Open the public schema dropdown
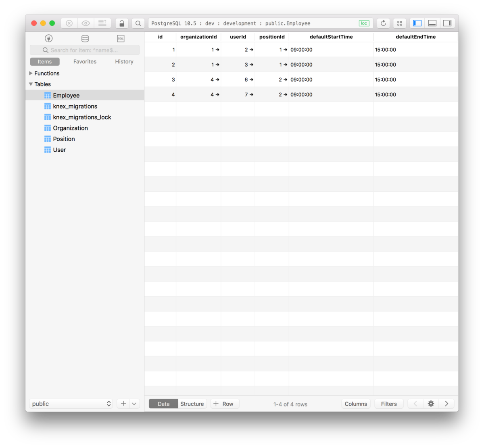The height and width of the screenshot is (448, 484). [x=71, y=404]
